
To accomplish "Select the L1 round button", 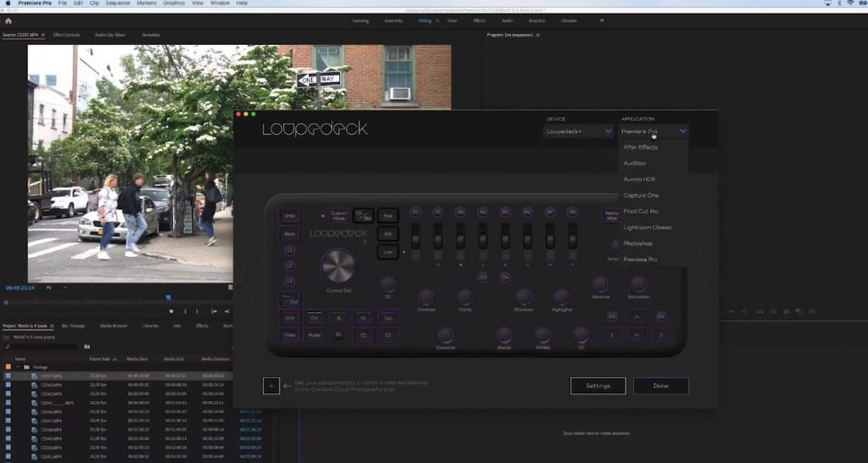I will point(290,251).
